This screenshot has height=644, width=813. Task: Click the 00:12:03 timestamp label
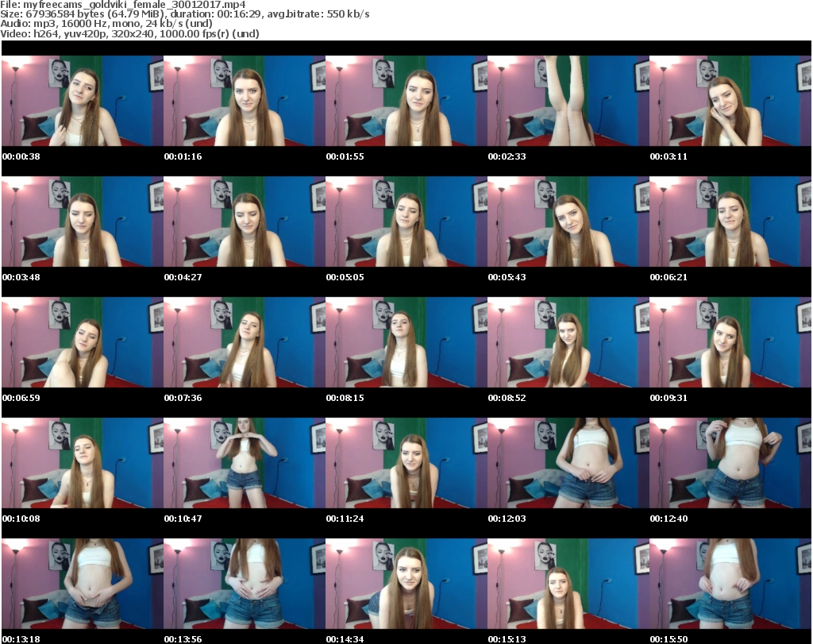[507, 519]
